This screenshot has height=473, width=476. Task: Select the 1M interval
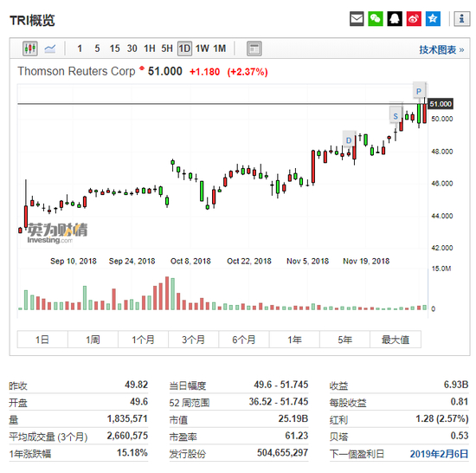click(220, 49)
